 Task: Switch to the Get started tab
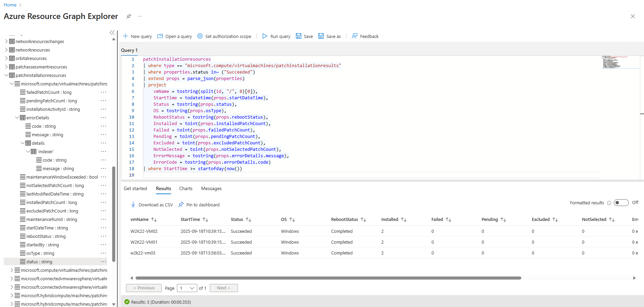(135, 188)
